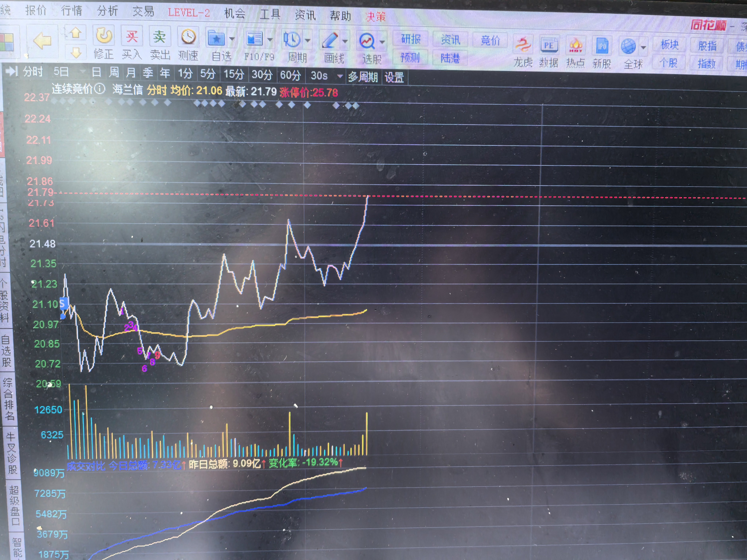Open the 行情 menu
The height and width of the screenshot is (560, 747).
coord(72,10)
